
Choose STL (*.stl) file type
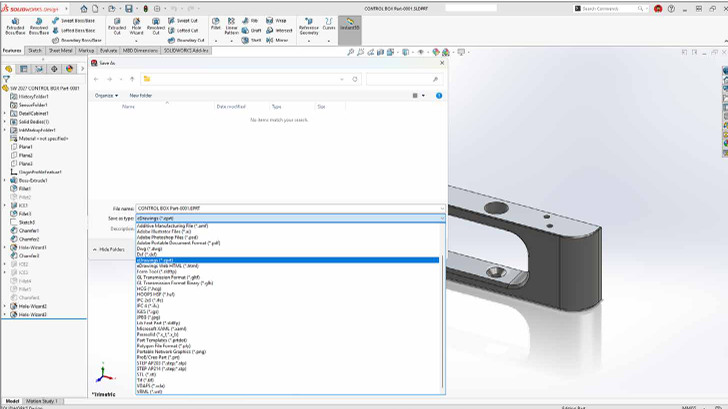coord(287,374)
